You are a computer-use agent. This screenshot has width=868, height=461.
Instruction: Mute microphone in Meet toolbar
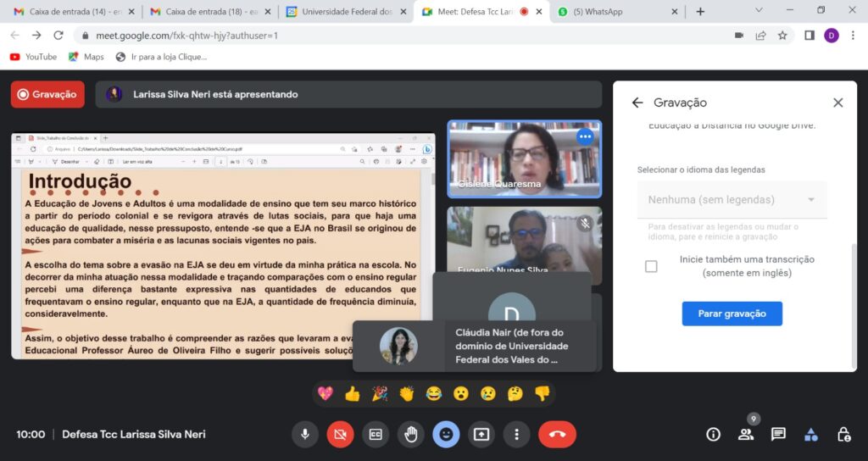click(x=304, y=435)
